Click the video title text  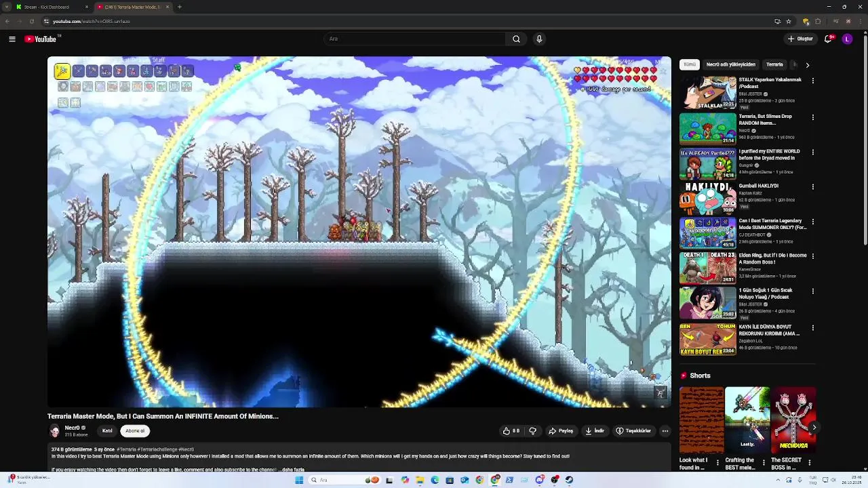click(163, 416)
